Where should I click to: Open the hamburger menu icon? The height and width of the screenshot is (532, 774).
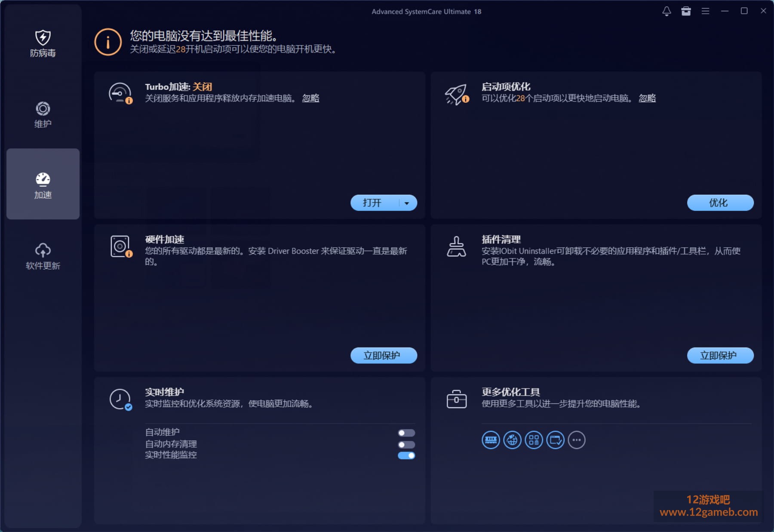coord(705,11)
